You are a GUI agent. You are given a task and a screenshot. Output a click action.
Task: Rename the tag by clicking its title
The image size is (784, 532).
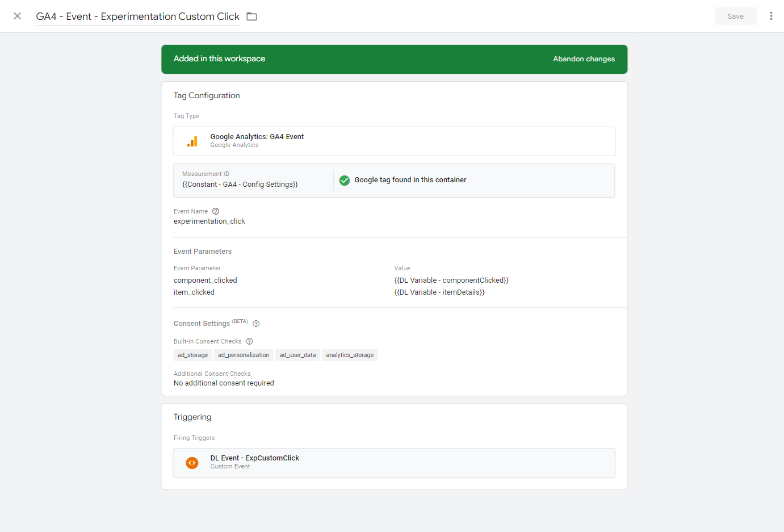[x=137, y=16]
